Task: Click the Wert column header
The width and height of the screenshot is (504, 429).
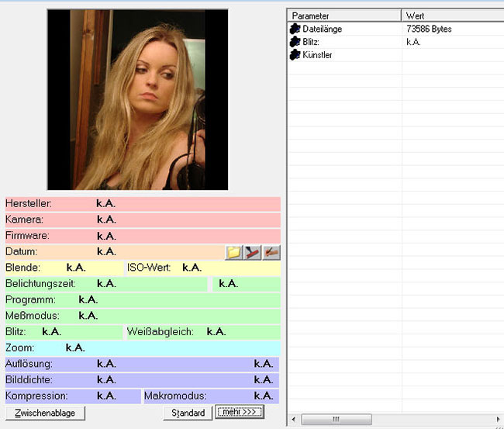Action: 453,16
